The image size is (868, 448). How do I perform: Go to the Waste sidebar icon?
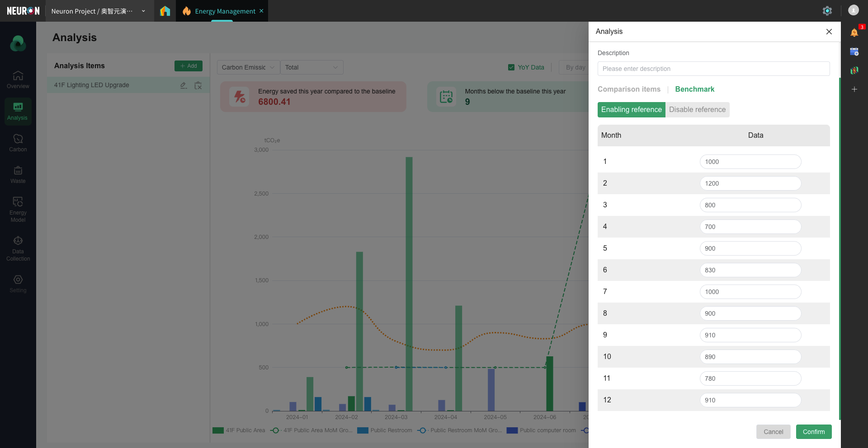click(18, 174)
